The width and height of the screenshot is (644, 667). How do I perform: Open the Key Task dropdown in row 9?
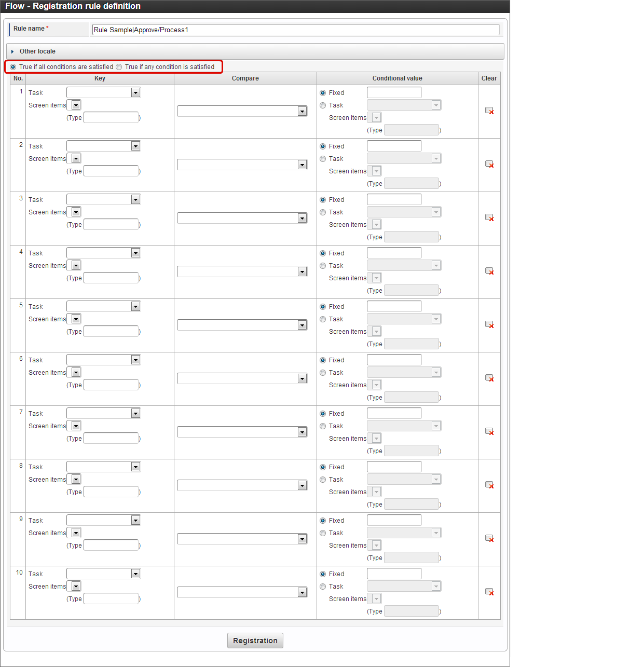[104, 520]
